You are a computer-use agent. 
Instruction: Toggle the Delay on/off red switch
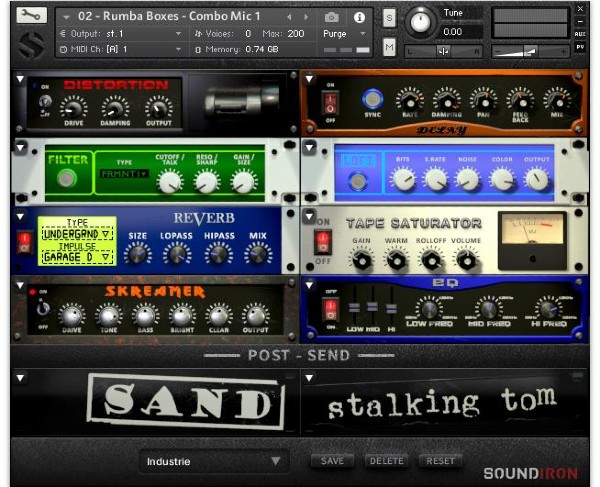[x=330, y=103]
